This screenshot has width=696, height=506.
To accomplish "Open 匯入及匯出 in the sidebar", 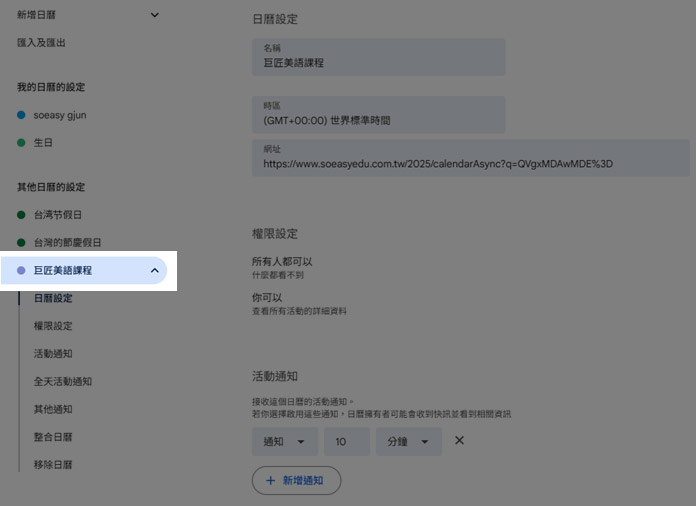I will click(x=42, y=43).
